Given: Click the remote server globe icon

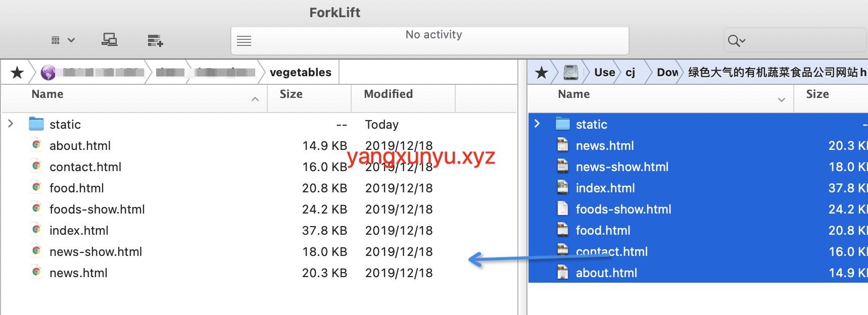Looking at the screenshot, I should pyautogui.click(x=48, y=73).
